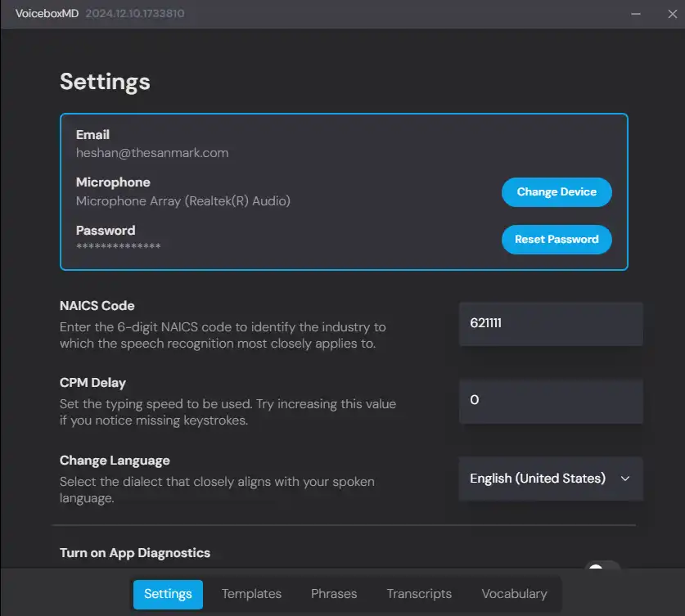Click the email address heshan@thesanmark.com
The width and height of the screenshot is (685, 616).
(x=152, y=153)
